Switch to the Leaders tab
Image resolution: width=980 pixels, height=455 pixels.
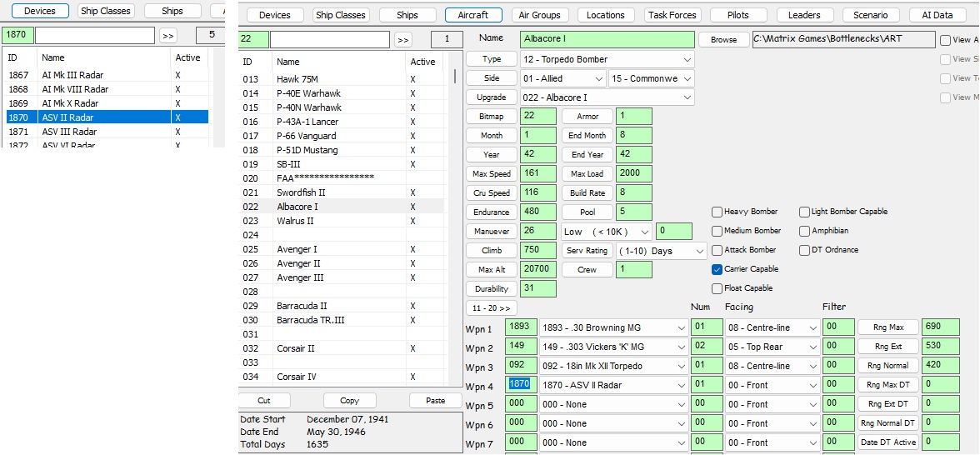tap(804, 15)
